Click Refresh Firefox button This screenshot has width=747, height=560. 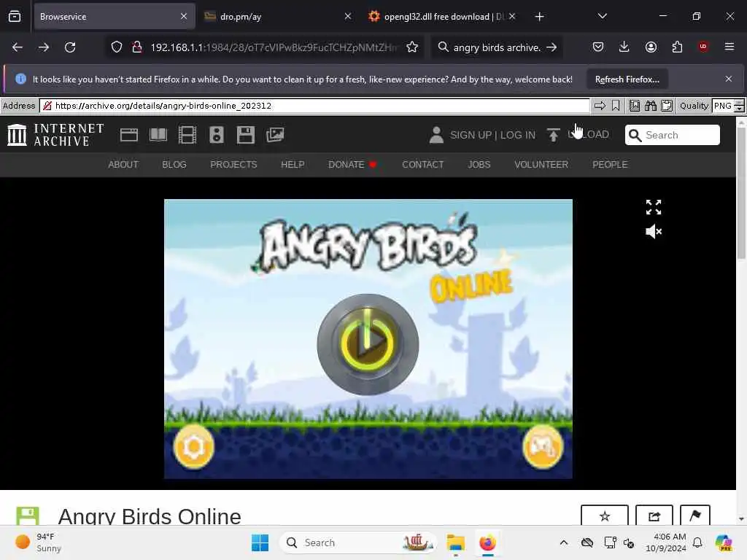coord(627,79)
